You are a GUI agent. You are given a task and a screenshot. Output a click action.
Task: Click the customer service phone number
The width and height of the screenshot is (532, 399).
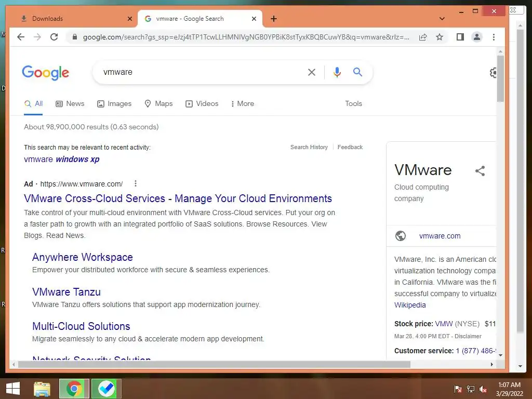(476, 351)
